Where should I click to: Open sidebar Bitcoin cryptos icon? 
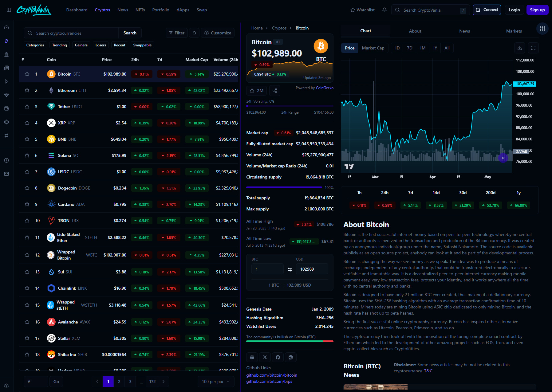6,41
